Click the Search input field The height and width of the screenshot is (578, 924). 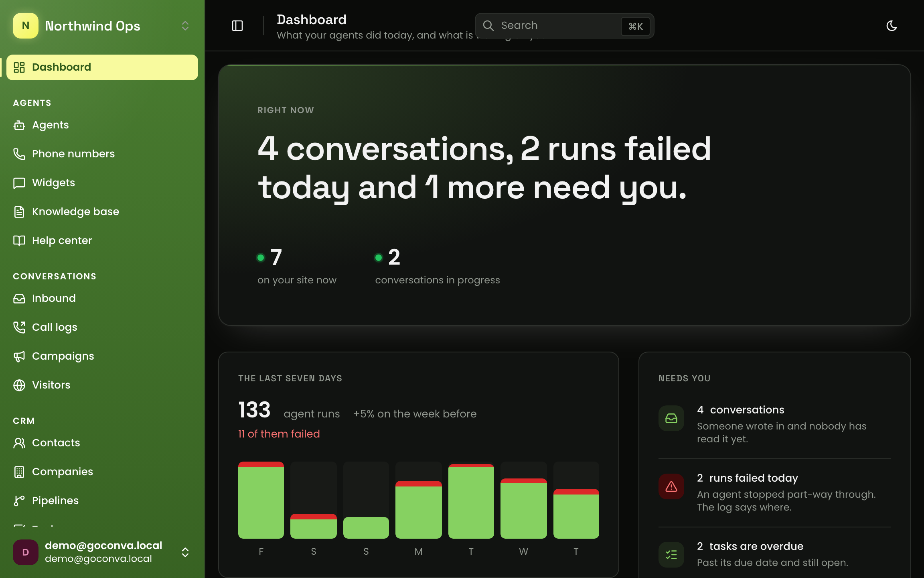click(565, 26)
